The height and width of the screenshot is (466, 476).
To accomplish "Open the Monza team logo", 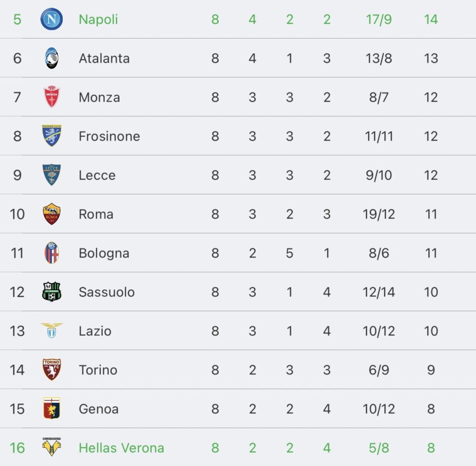I will (52, 97).
